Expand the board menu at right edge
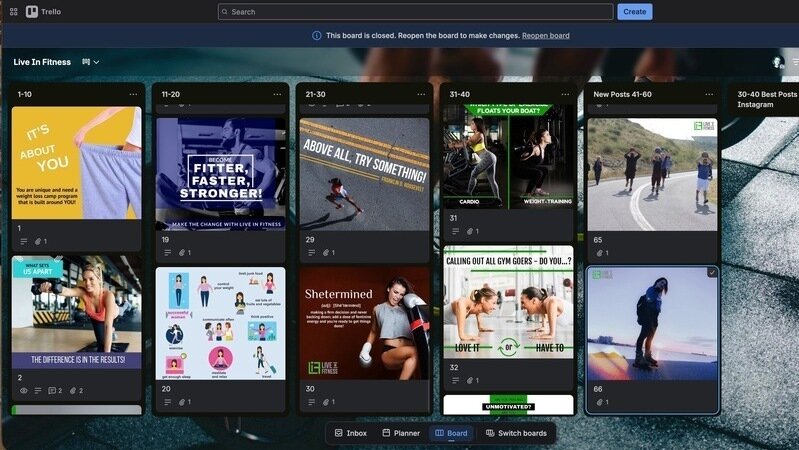The image size is (799, 450). pyautogui.click(x=795, y=62)
